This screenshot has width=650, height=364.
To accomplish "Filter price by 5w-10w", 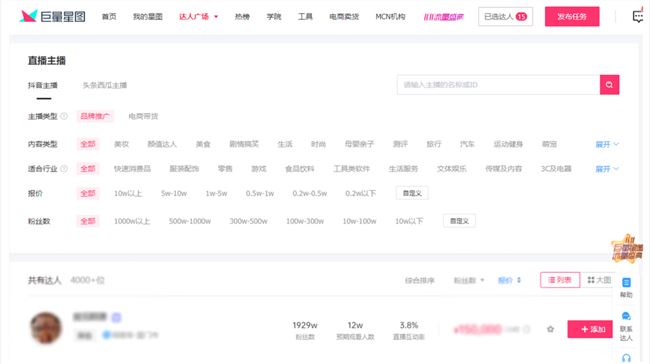I will point(174,194).
